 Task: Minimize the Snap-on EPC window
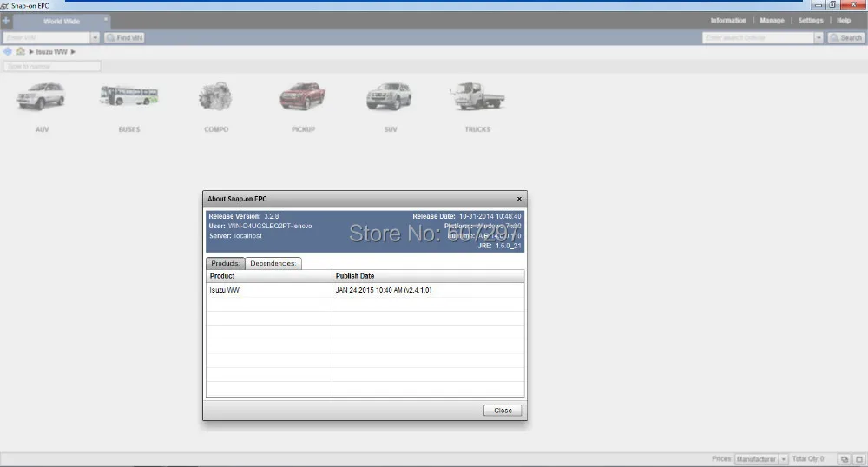tap(819, 5)
